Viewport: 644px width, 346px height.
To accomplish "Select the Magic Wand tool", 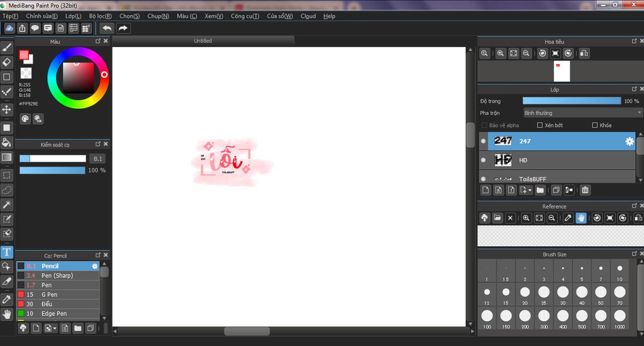I will (6, 204).
